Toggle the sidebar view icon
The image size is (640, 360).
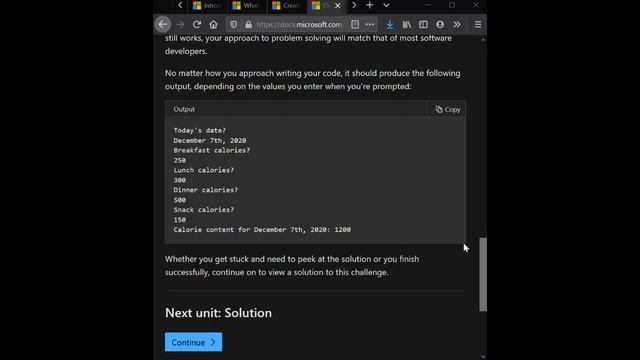423,24
